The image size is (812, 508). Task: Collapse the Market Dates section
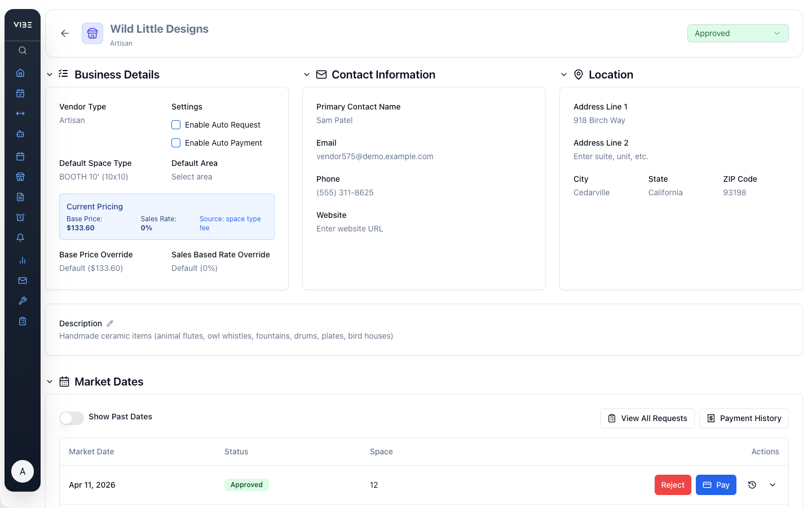point(50,381)
